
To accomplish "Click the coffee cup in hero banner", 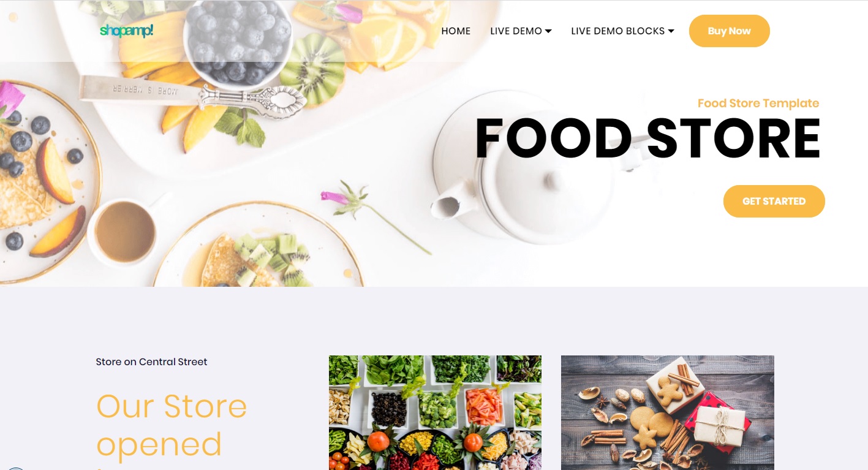I will pos(123,232).
